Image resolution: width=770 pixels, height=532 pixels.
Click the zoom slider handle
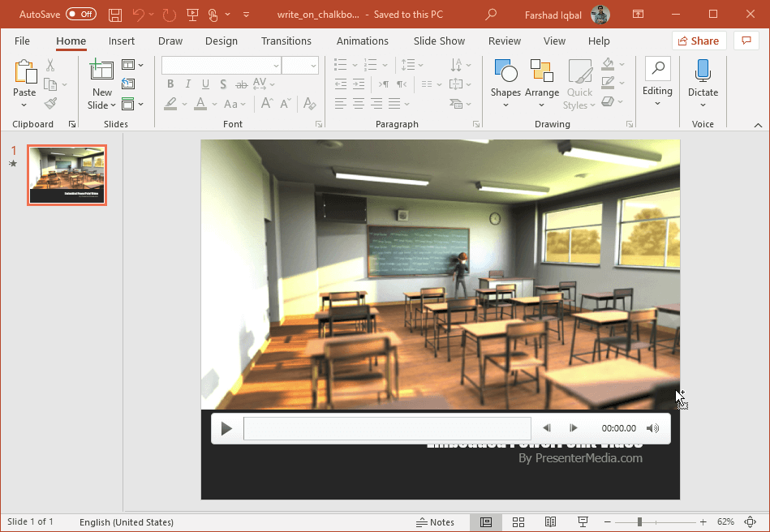(x=639, y=522)
